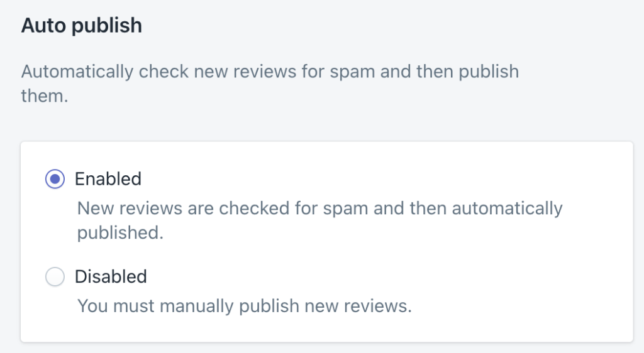Viewport: 644px width, 353px height.
Task: Click the "Disabled" option label text
Action: tap(111, 277)
